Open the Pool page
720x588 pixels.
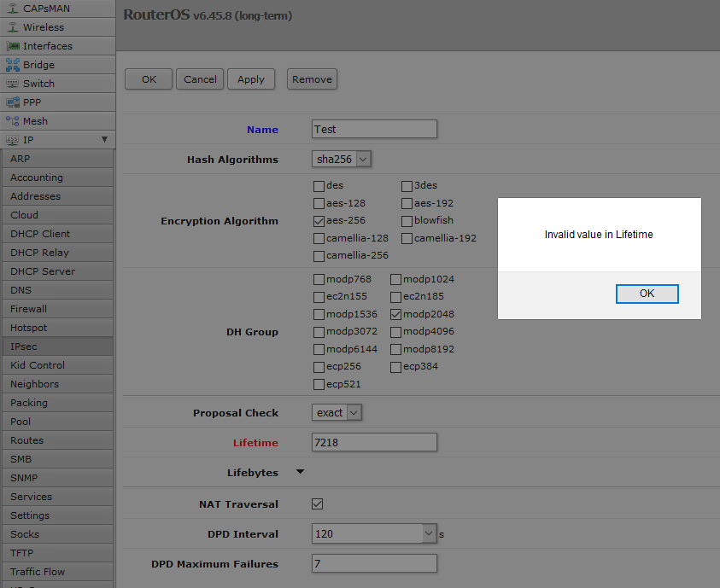(x=57, y=422)
